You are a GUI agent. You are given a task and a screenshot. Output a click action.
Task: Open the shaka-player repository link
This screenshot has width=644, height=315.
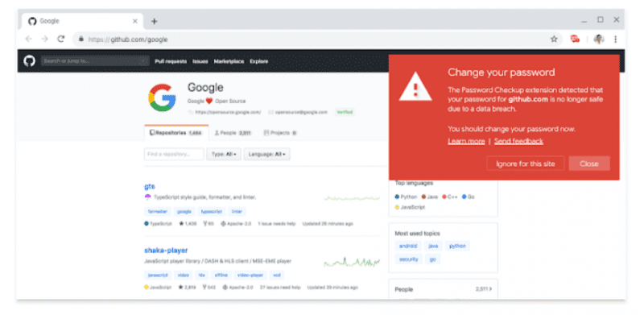coord(166,250)
